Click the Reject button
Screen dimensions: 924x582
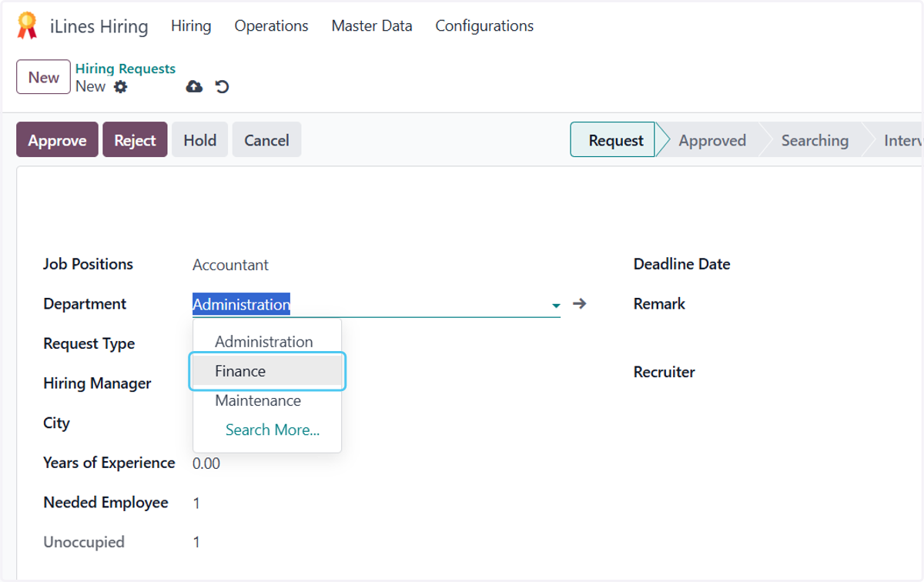[x=135, y=140]
